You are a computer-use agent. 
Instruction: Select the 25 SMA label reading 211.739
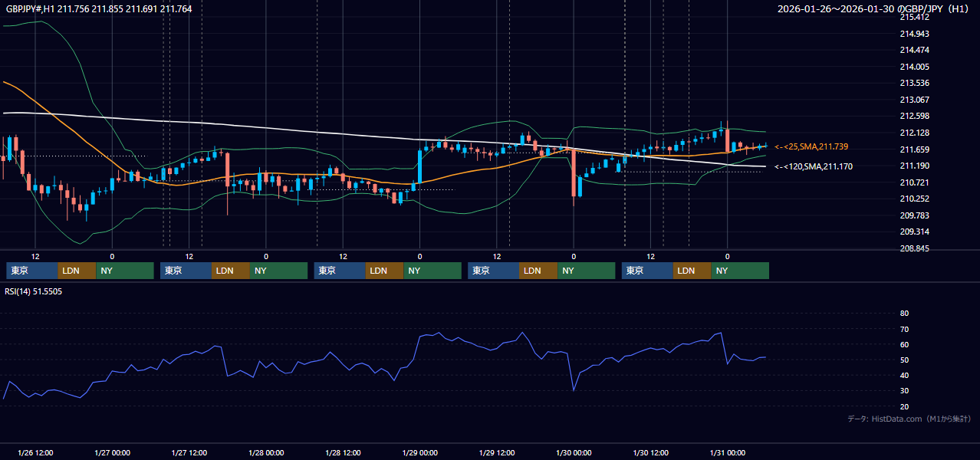(x=811, y=146)
